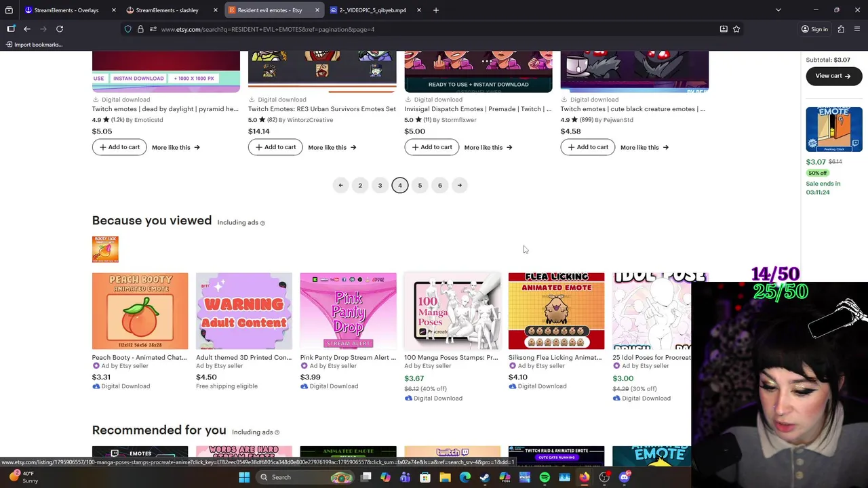
Task: Open Windows Start menu
Action: click(x=244, y=477)
